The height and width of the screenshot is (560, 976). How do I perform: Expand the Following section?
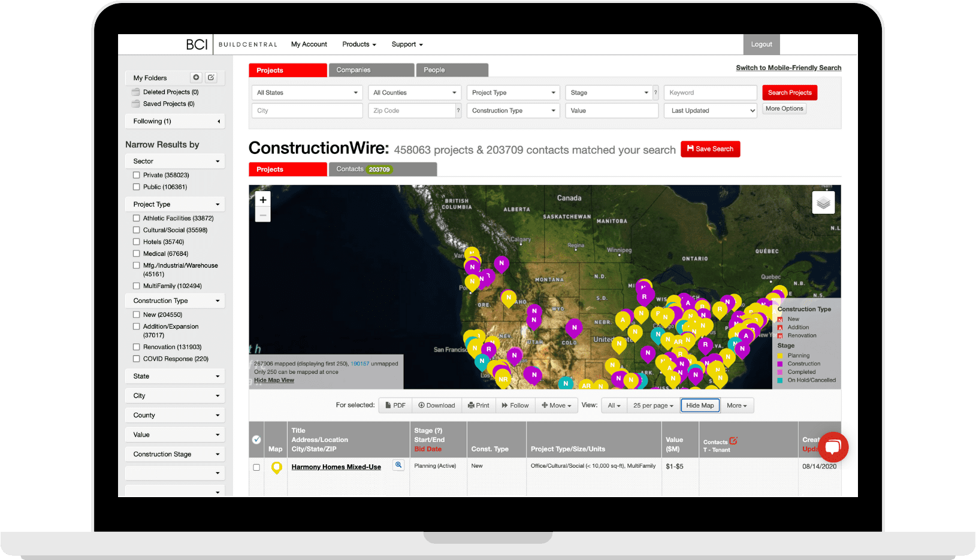(175, 121)
